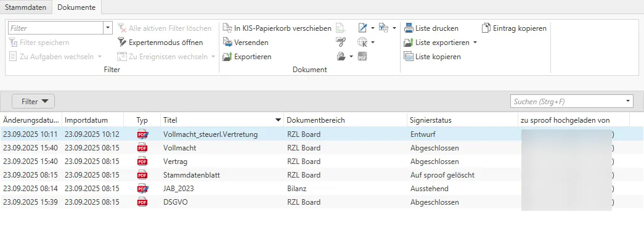Viewport: 644px width, 238px height.
Task: Open the Suchen box dropdown arrow
Action: pyautogui.click(x=627, y=101)
